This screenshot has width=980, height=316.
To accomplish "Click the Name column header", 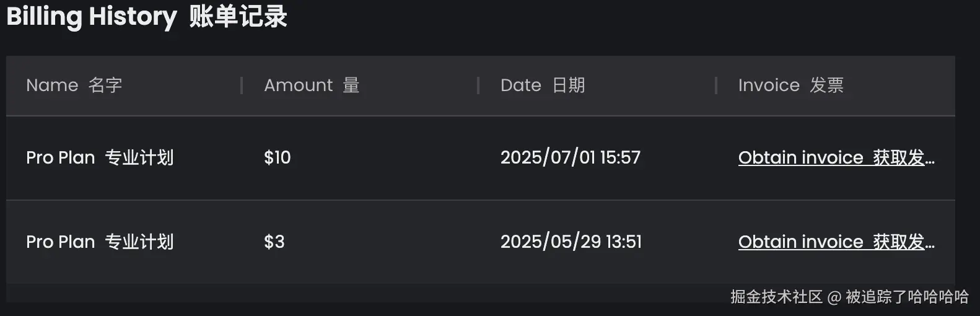I will pos(74,86).
